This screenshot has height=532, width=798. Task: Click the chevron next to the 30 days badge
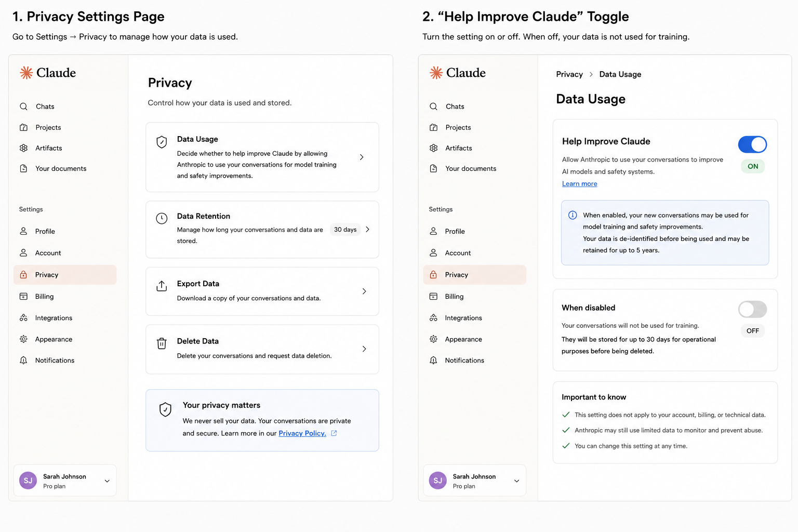[367, 229]
